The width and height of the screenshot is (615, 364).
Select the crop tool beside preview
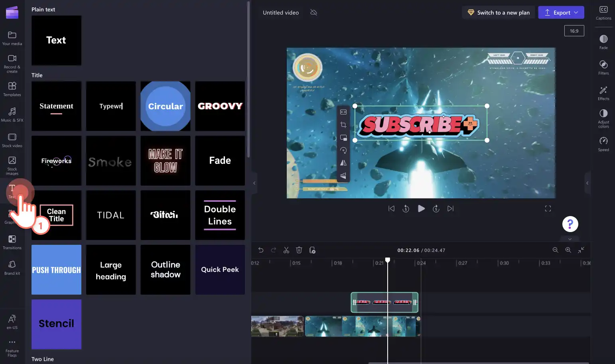(343, 125)
